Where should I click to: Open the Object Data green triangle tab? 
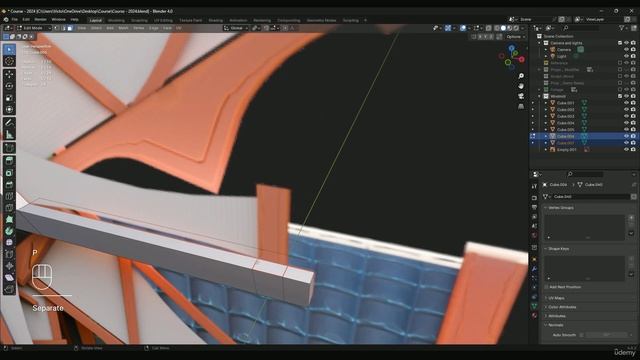(534, 306)
